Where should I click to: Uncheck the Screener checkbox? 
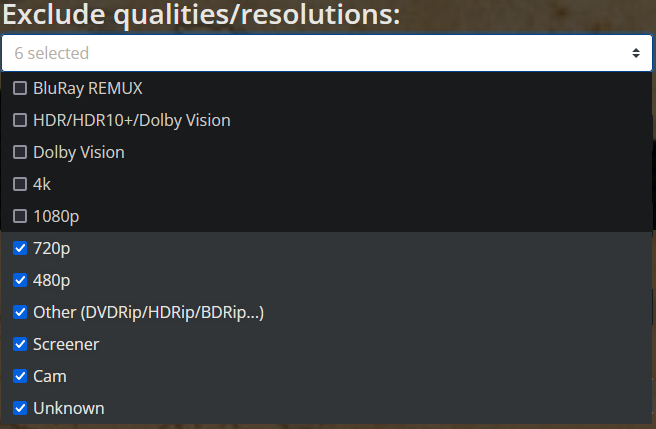(20, 344)
